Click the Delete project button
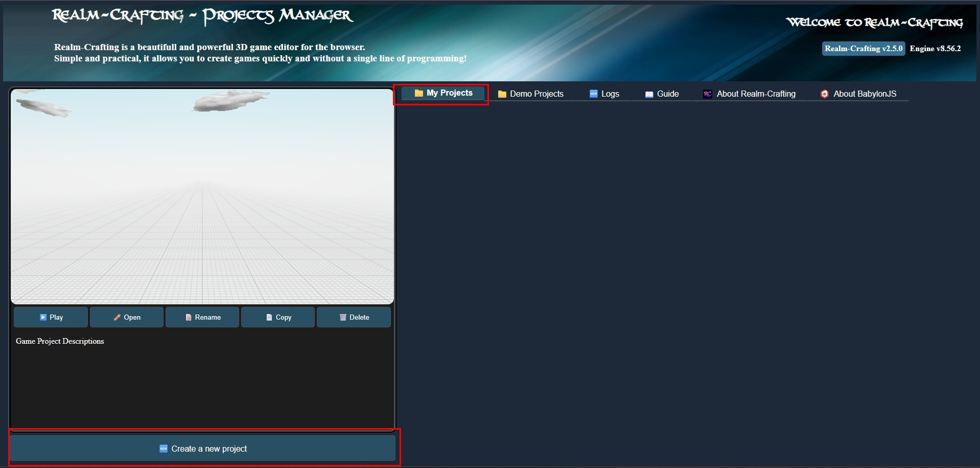This screenshot has width=980, height=468. click(354, 317)
